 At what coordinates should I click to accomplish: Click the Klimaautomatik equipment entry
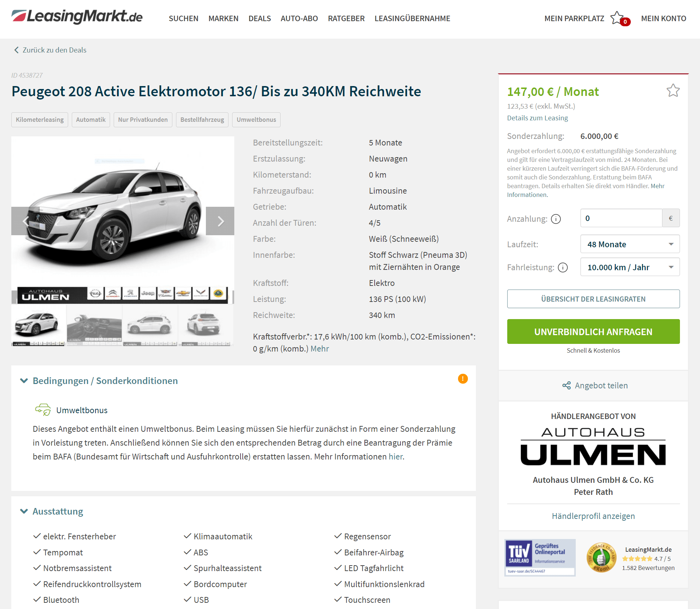point(223,536)
